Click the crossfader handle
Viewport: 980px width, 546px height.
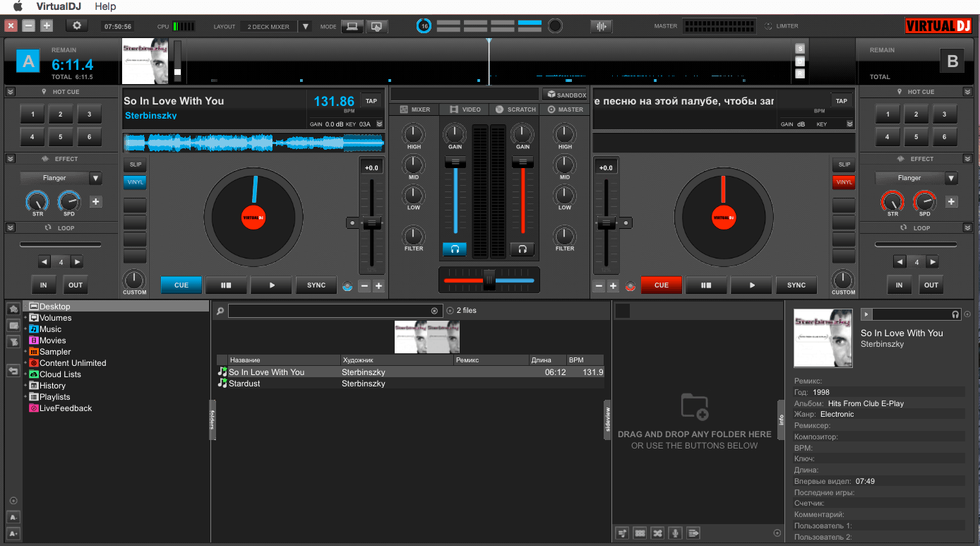click(x=489, y=280)
